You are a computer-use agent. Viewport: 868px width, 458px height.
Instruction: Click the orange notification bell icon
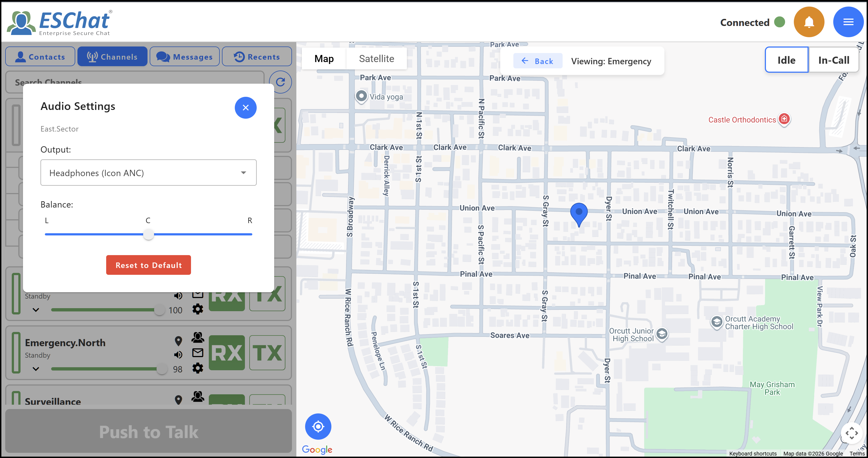tap(809, 22)
